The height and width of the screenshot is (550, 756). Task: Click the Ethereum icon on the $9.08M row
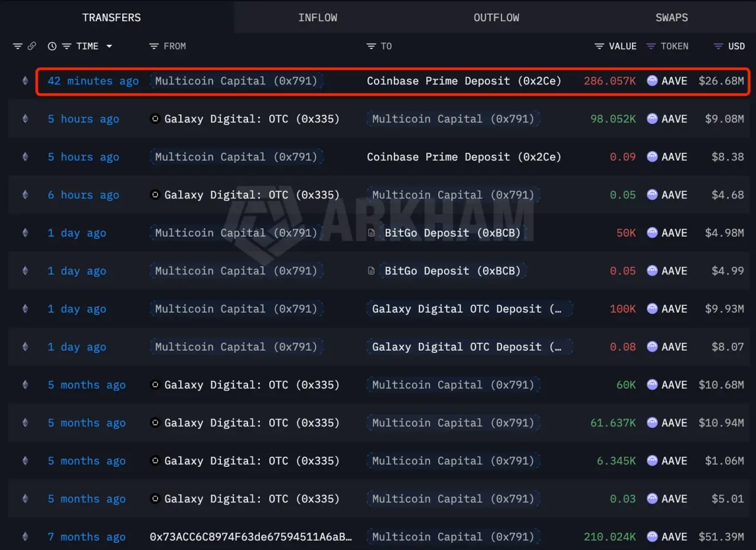[x=25, y=119]
